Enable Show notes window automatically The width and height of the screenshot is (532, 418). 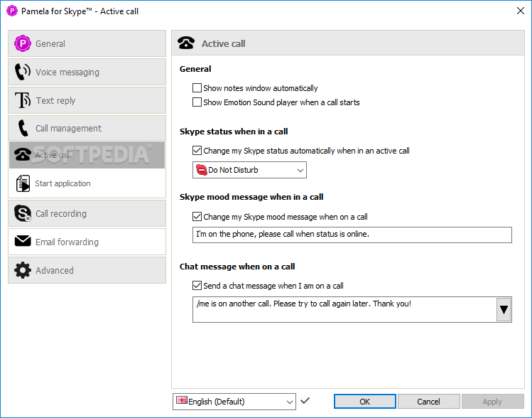click(x=197, y=88)
